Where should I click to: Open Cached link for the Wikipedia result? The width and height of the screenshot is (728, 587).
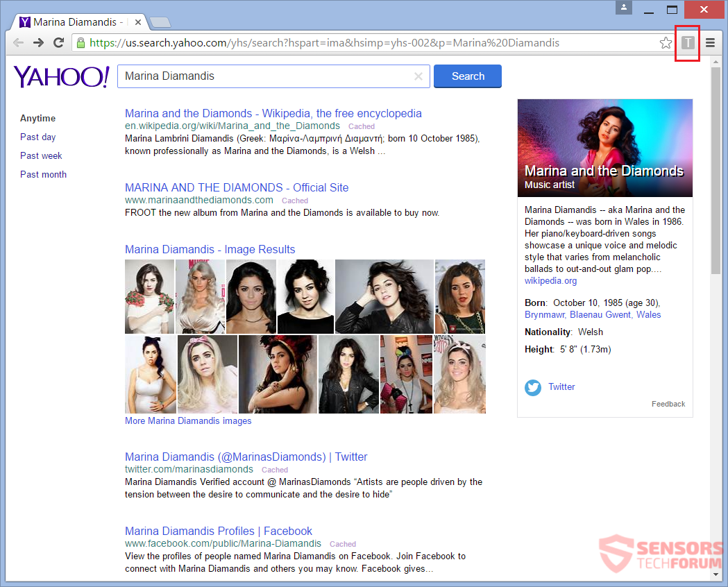click(361, 126)
